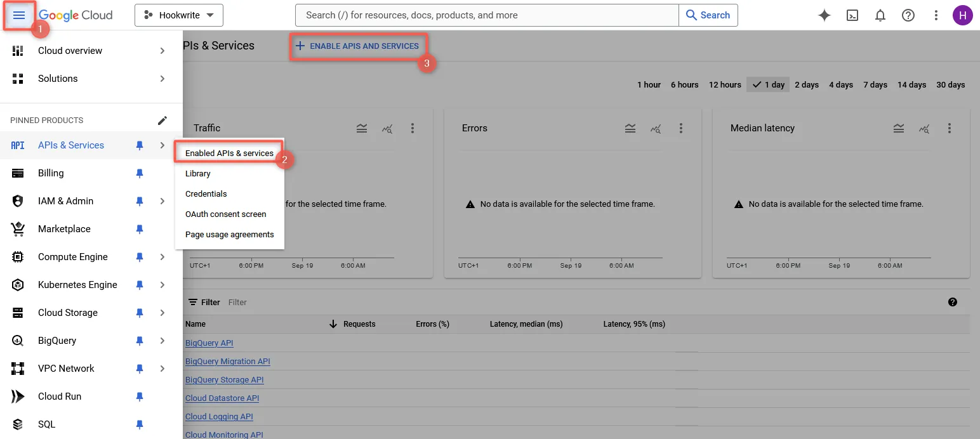Select 30 days time range

pyautogui.click(x=950, y=84)
